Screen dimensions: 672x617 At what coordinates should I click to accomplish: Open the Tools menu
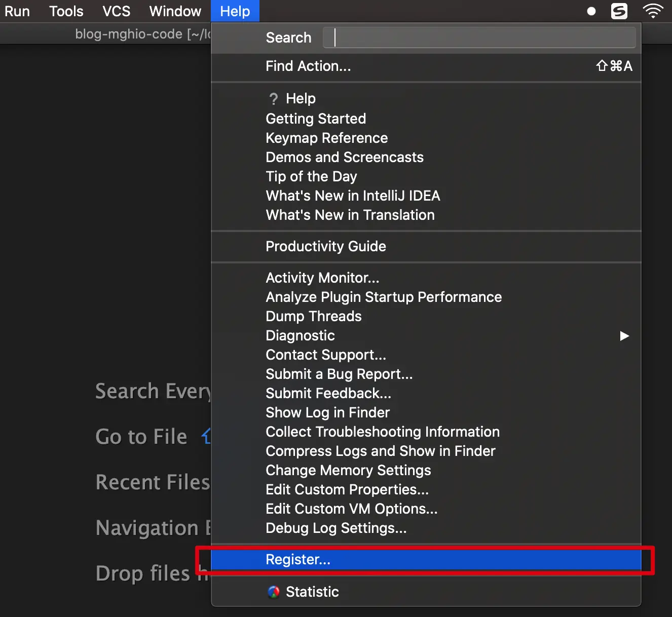(66, 11)
